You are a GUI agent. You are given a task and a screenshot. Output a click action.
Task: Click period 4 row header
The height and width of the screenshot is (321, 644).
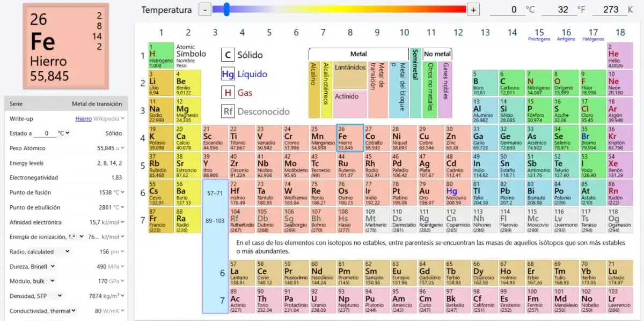(143, 138)
